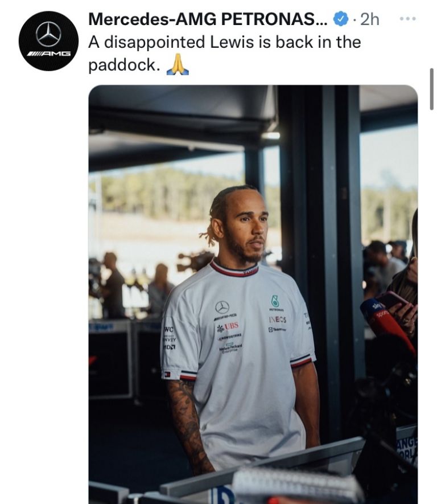Image resolution: width=437 pixels, height=504 pixels.
Task: Open the three-dot more options menu
Action: pyautogui.click(x=408, y=19)
